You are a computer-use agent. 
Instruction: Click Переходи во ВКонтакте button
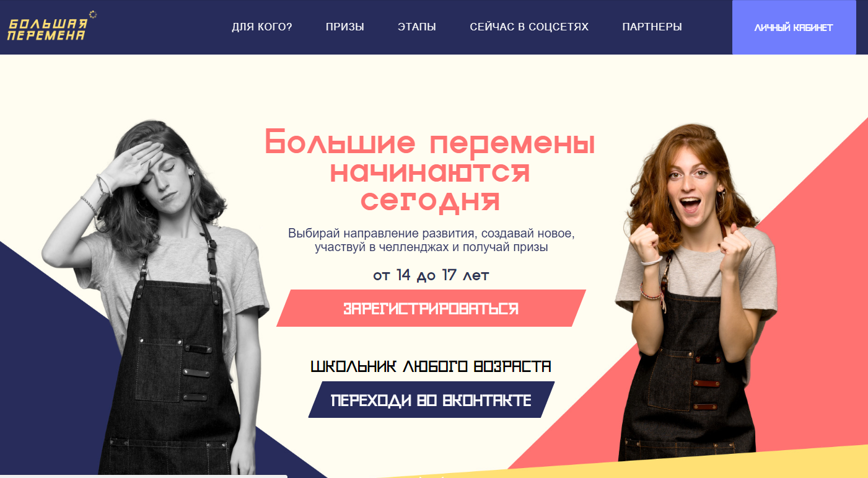431,400
